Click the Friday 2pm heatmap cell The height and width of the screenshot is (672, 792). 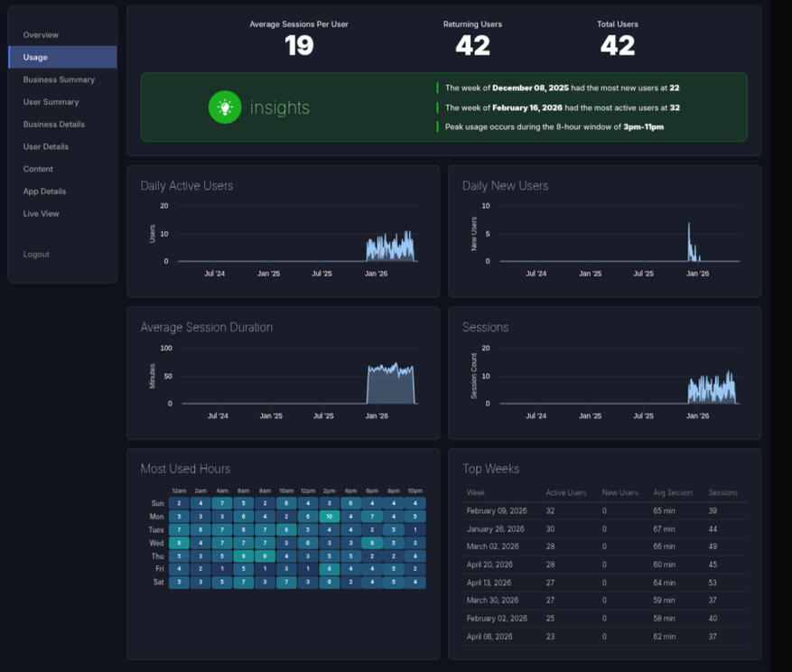330,569
